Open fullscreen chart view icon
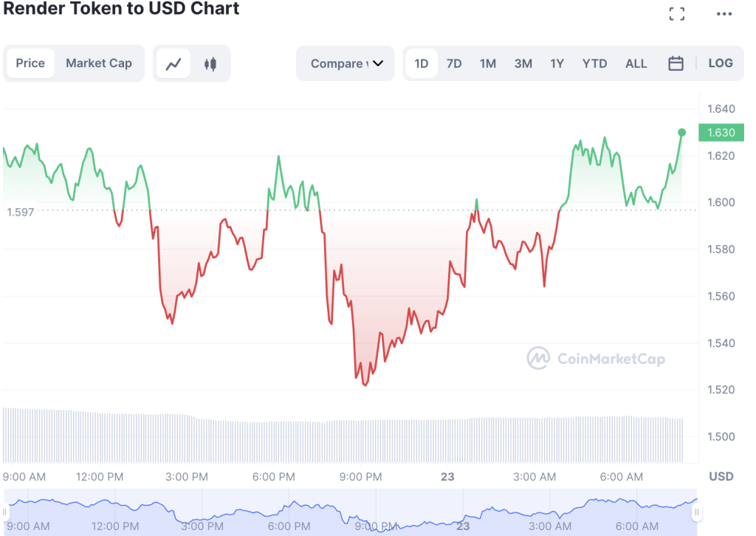This screenshot has height=536, width=756. [676, 13]
